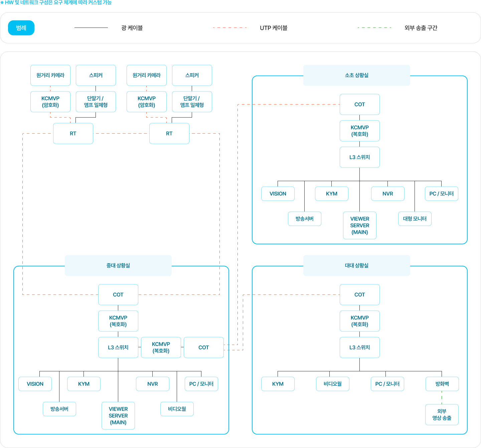This screenshot has height=448, width=481.
Task: Select the 비디오월 node in 대대 상황실
Action: coord(332,384)
